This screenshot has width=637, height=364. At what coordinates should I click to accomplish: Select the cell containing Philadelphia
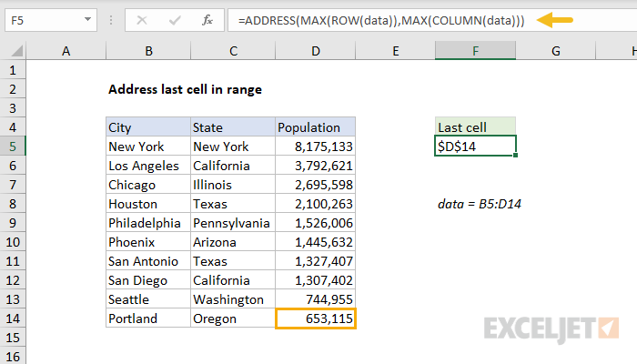tap(148, 223)
